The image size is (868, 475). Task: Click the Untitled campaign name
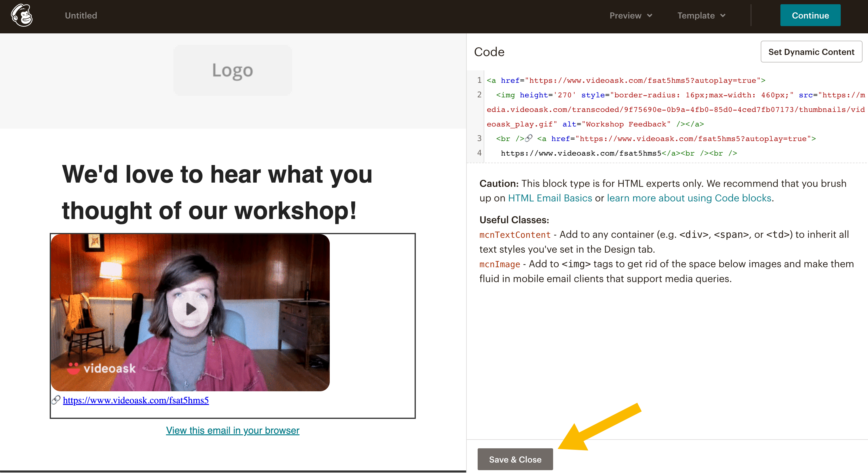[81, 15]
